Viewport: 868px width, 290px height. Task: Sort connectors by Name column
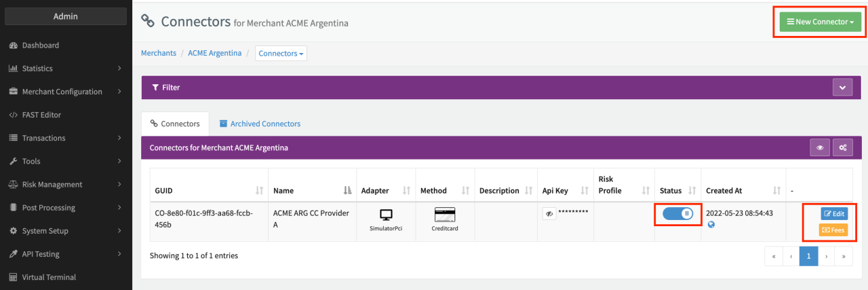tap(348, 191)
